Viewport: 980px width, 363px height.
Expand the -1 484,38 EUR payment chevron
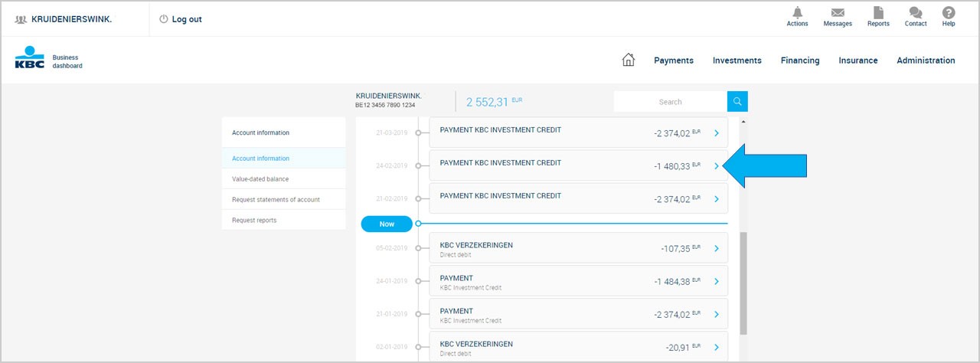[717, 282]
